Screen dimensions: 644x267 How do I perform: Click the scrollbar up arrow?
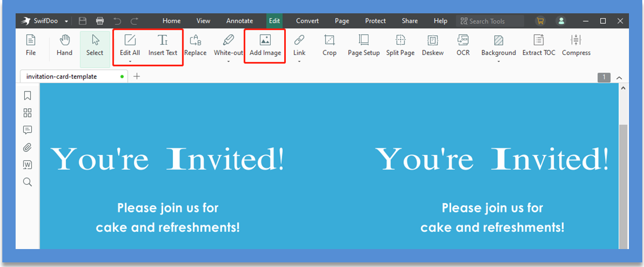pos(623,88)
